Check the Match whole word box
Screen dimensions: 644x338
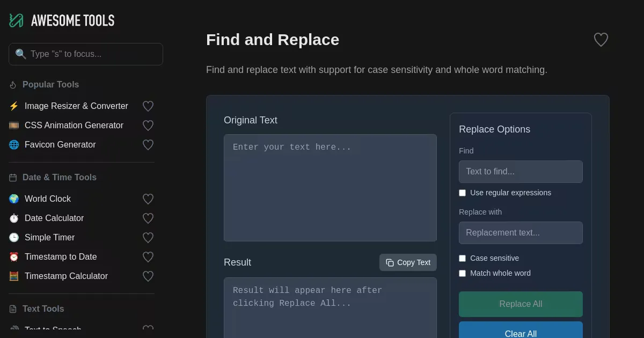(x=462, y=273)
